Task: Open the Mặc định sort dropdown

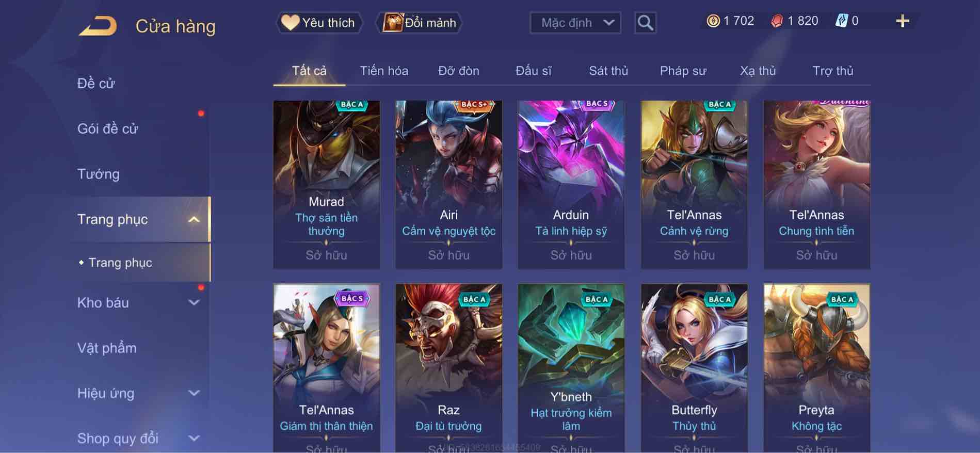Action: click(x=575, y=23)
